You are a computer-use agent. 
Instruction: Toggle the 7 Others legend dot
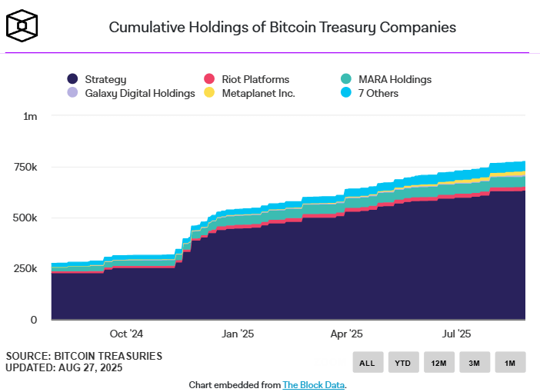[x=346, y=92]
